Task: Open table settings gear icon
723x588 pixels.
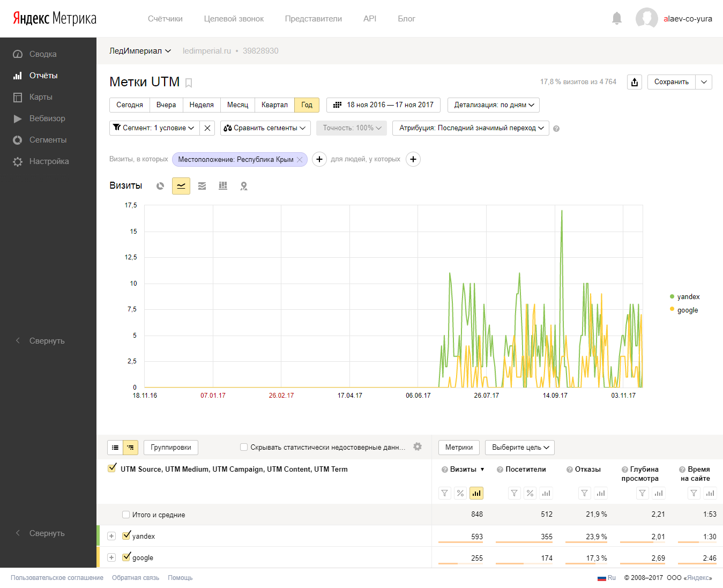Action: (418, 446)
